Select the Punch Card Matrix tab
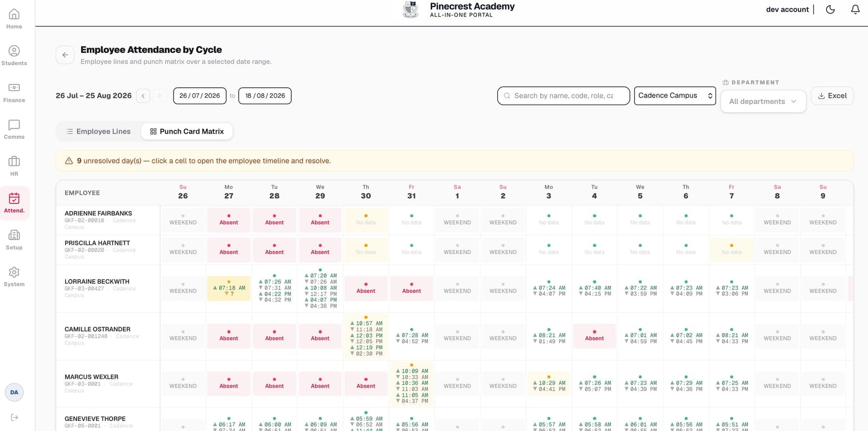Screen dimensions: 868x431 pyautogui.click(x=187, y=131)
